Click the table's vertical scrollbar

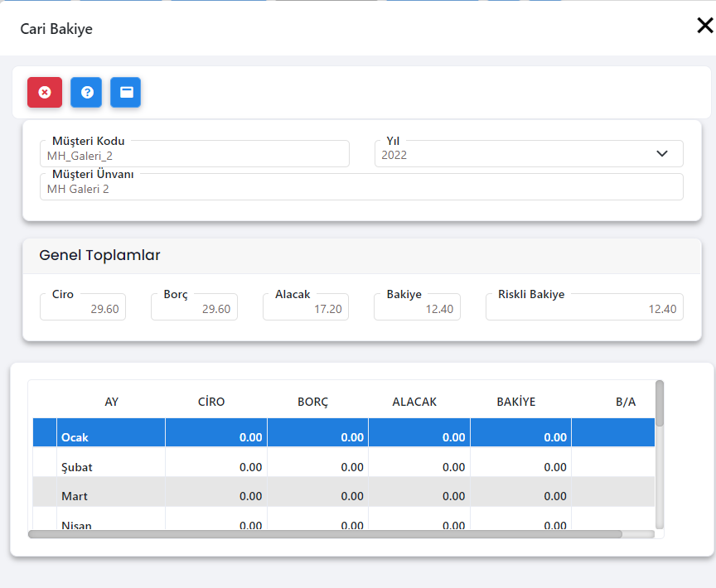coord(660,403)
